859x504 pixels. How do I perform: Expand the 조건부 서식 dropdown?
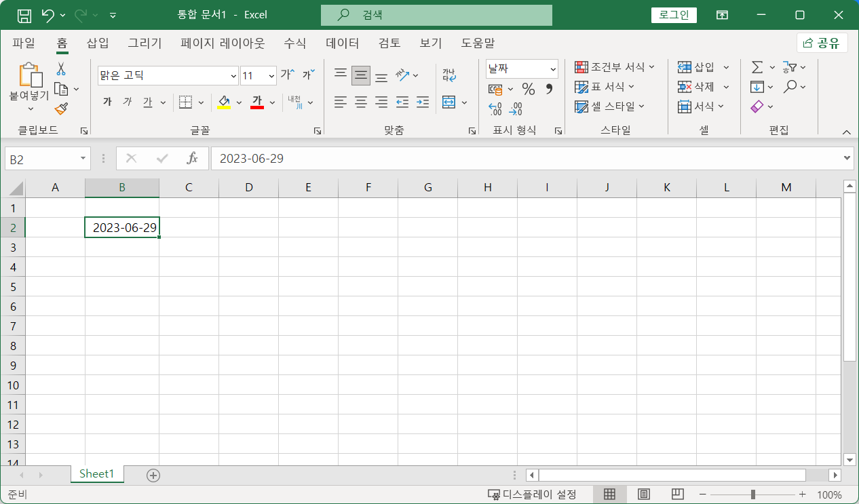(x=652, y=67)
